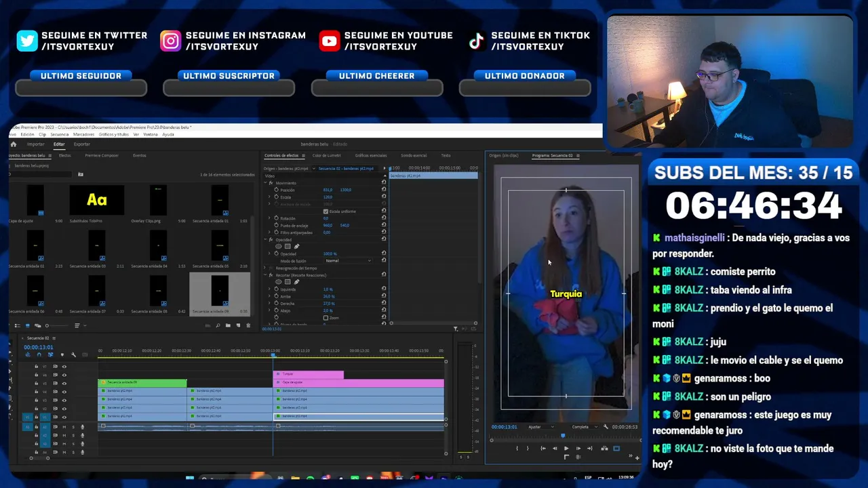This screenshot has height=488, width=868.
Task: Select the Substitutos TobiPro thumbnail
Action: (x=96, y=200)
